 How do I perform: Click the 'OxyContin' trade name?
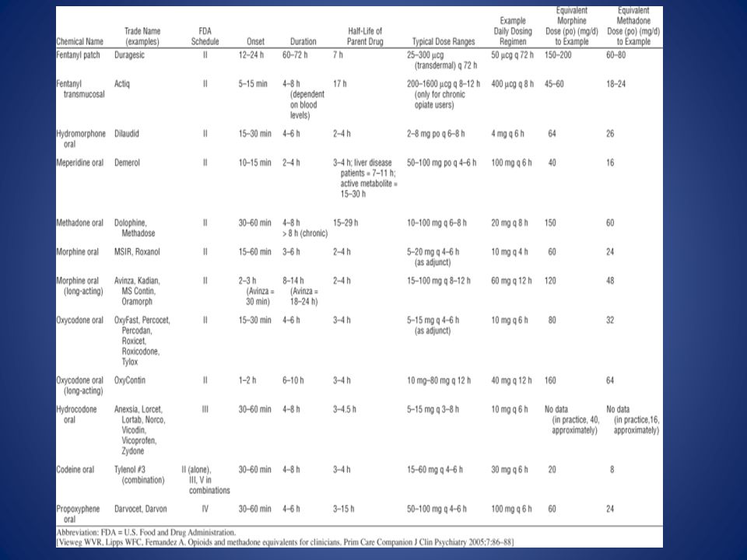pyautogui.click(x=130, y=380)
